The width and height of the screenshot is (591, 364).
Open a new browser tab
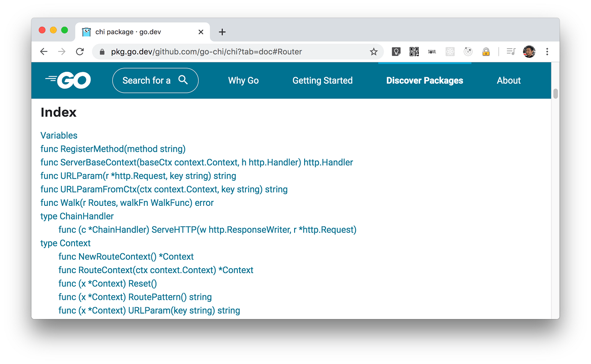point(222,32)
